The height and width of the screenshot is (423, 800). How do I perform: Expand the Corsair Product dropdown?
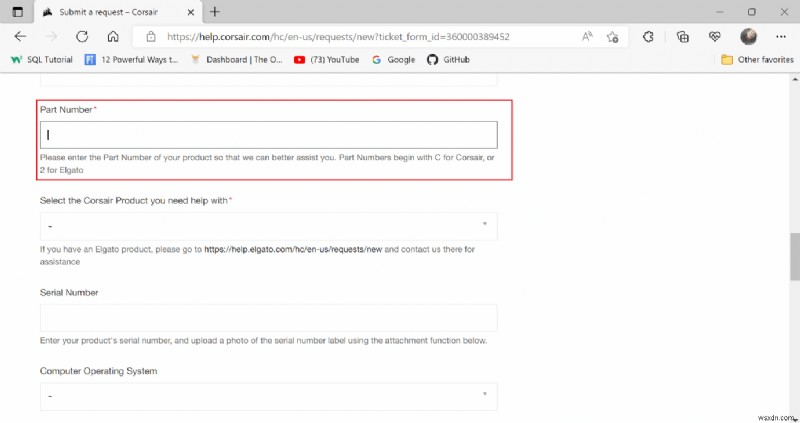[x=269, y=226]
